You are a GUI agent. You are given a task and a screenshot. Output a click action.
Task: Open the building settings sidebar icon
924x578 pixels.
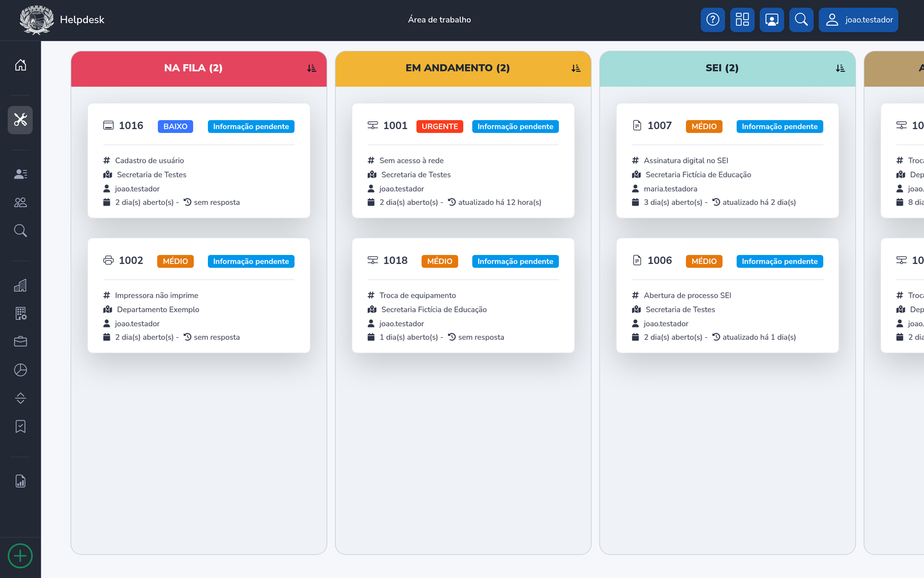21,313
